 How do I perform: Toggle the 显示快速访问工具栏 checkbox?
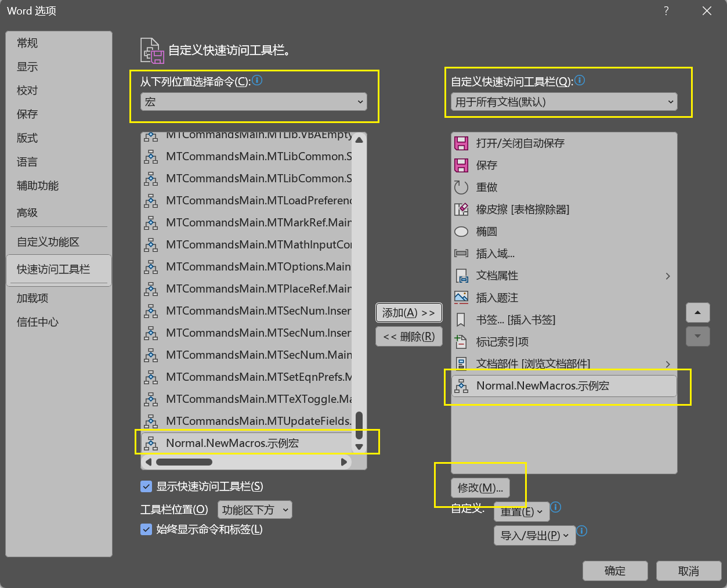click(x=146, y=486)
